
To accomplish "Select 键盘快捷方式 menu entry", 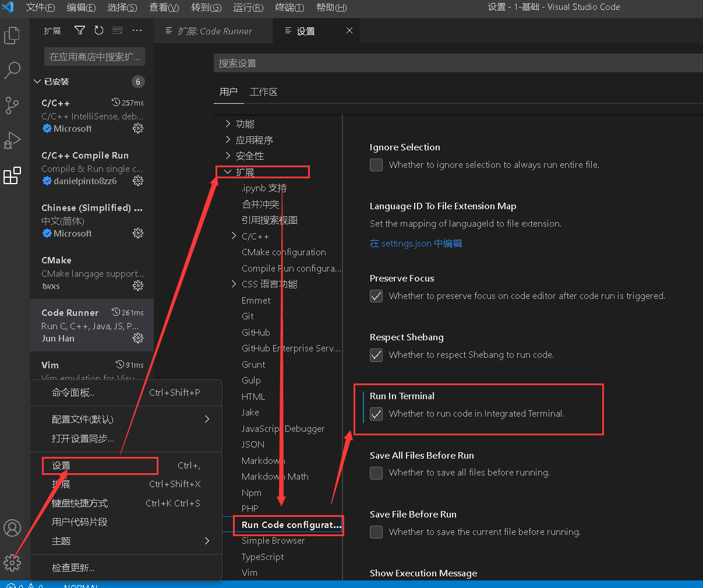I will click(126, 503).
